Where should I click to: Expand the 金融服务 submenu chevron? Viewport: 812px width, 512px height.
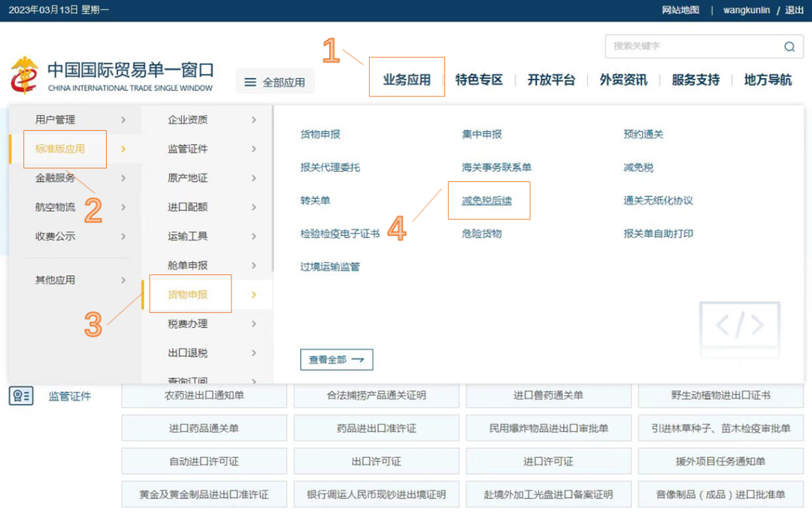click(x=123, y=178)
